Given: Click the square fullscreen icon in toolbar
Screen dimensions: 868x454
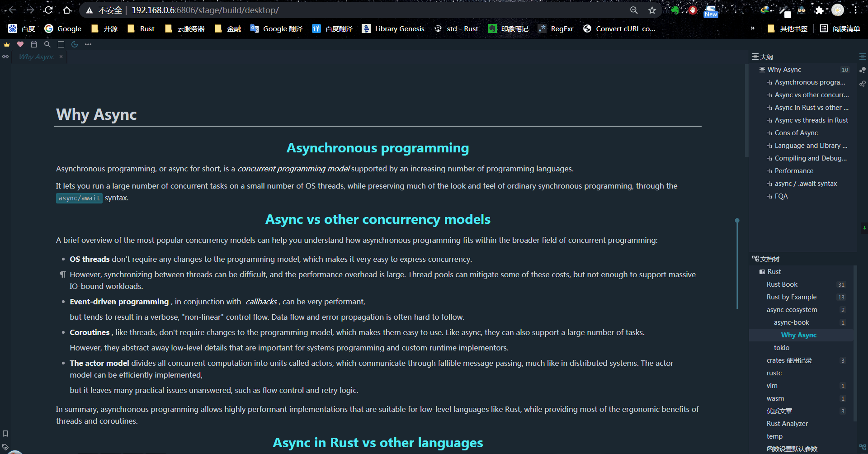Looking at the screenshot, I should pos(61,44).
